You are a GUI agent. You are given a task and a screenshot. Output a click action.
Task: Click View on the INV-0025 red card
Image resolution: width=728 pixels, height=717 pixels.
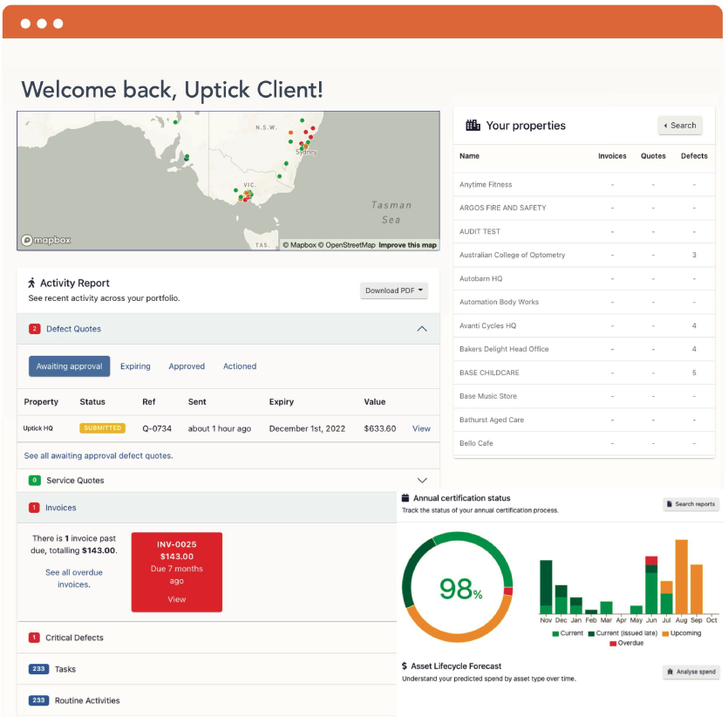coord(176,599)
